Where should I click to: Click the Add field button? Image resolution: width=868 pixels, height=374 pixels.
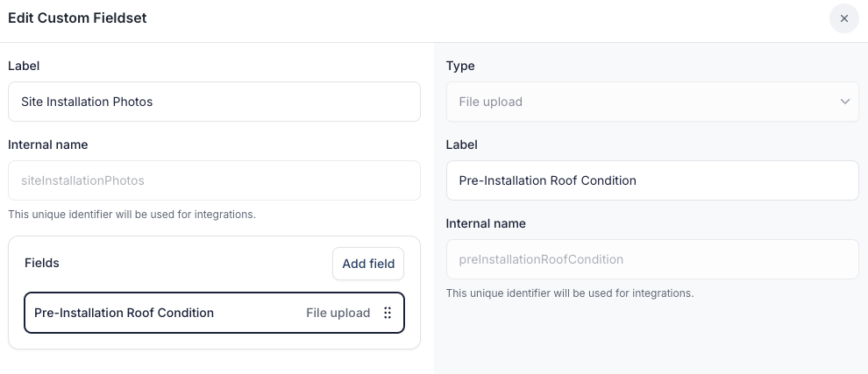click(x=368, y=264)
